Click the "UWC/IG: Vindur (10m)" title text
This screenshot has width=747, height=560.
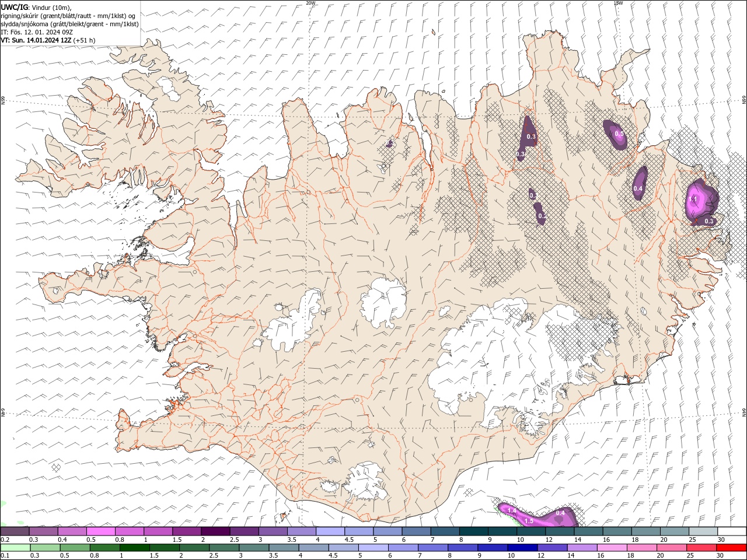36,7
